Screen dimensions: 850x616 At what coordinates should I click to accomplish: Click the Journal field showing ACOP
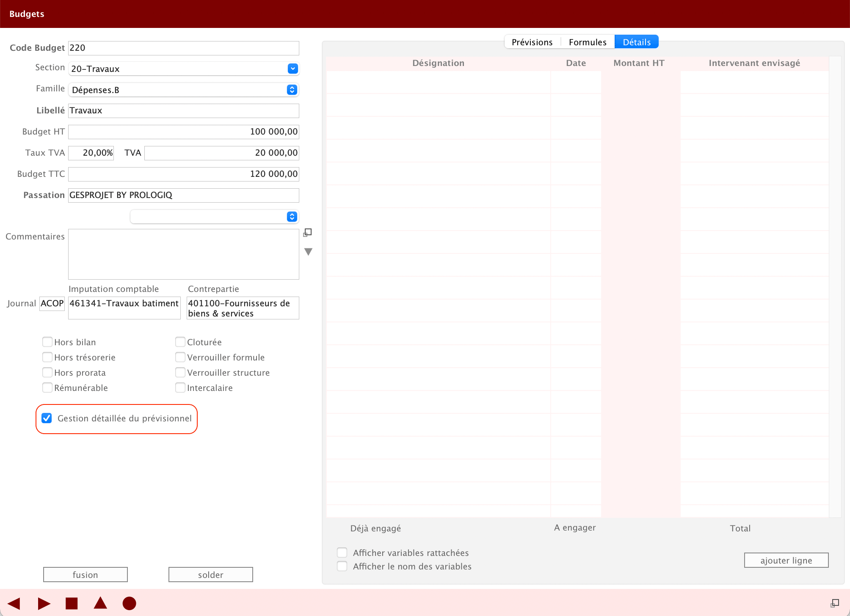pyautogui.click(x=52, y=303)
